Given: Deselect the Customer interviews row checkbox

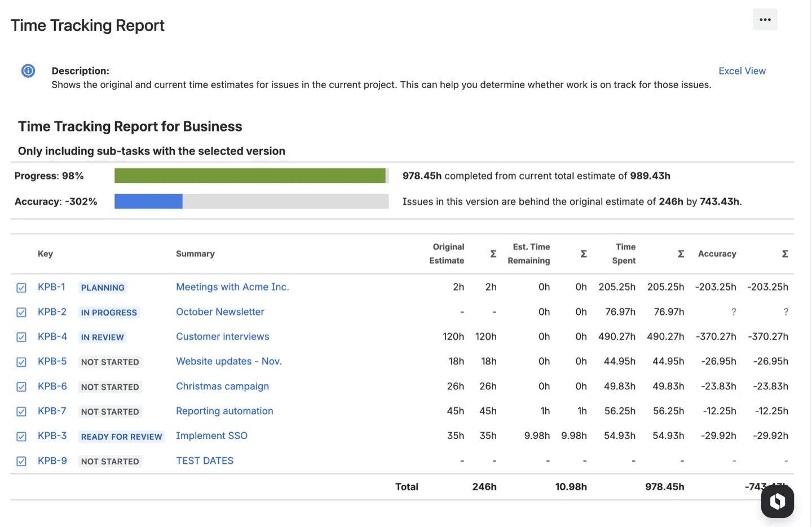Looking at the screenshot, I should (21, 337).
